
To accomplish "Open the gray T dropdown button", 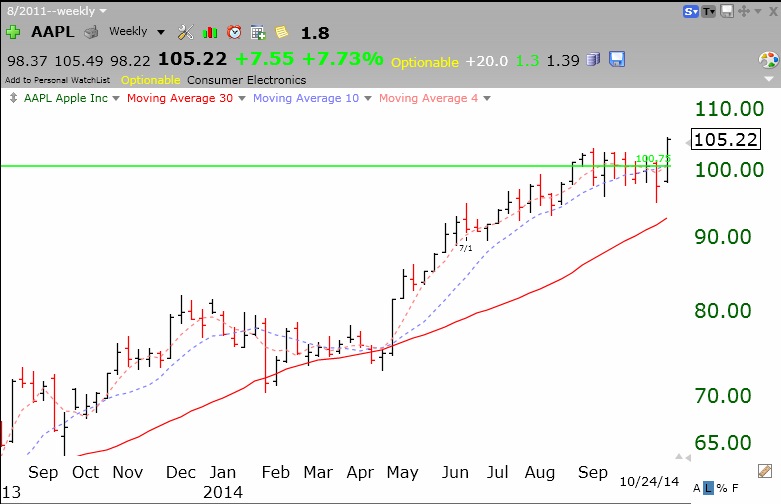I will (708, 11).
